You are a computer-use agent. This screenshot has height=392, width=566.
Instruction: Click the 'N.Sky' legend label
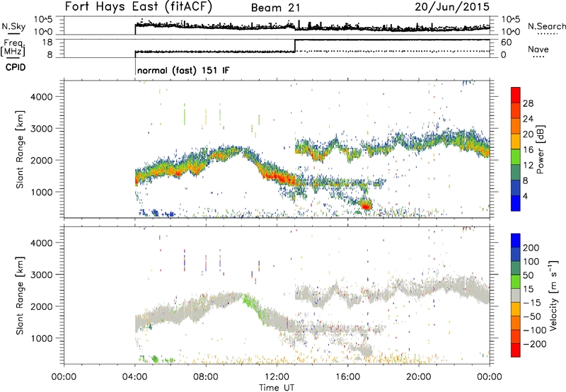pos(13,26)
